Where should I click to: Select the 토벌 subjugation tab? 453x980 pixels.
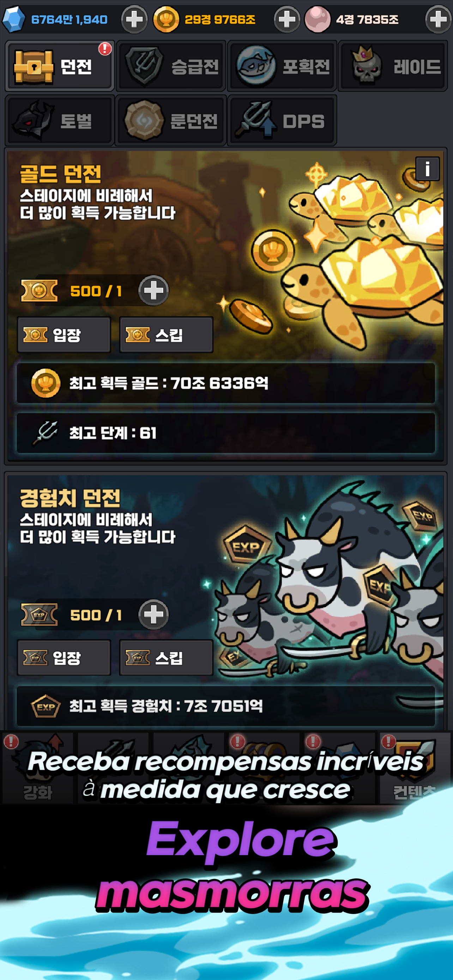click(60, 121)
